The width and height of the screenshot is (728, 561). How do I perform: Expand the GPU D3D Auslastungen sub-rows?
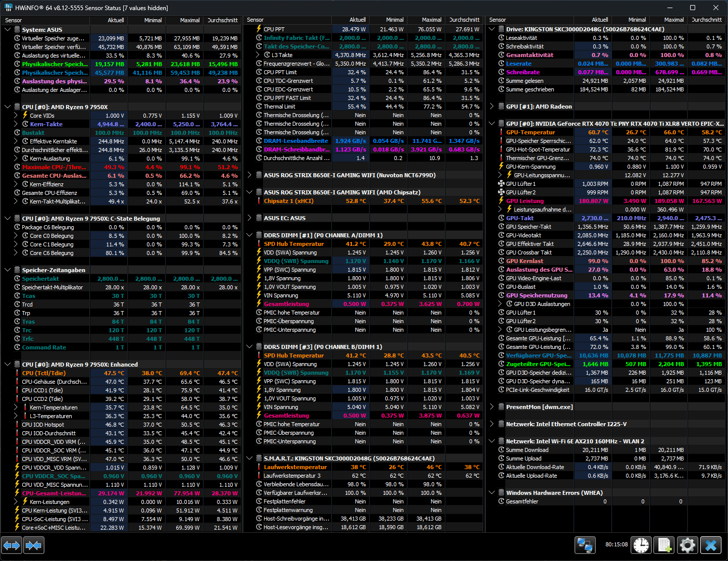[501, 304]
